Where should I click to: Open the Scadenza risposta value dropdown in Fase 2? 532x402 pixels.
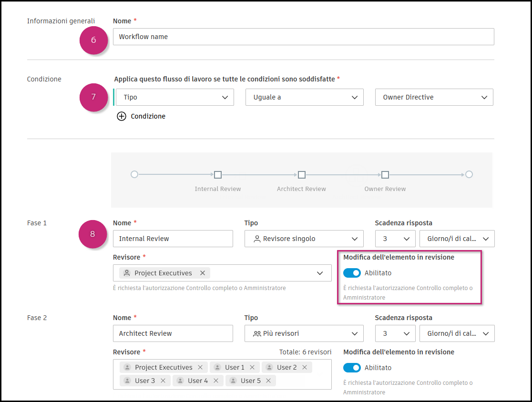pyautogui.click(x=395, y=333)
